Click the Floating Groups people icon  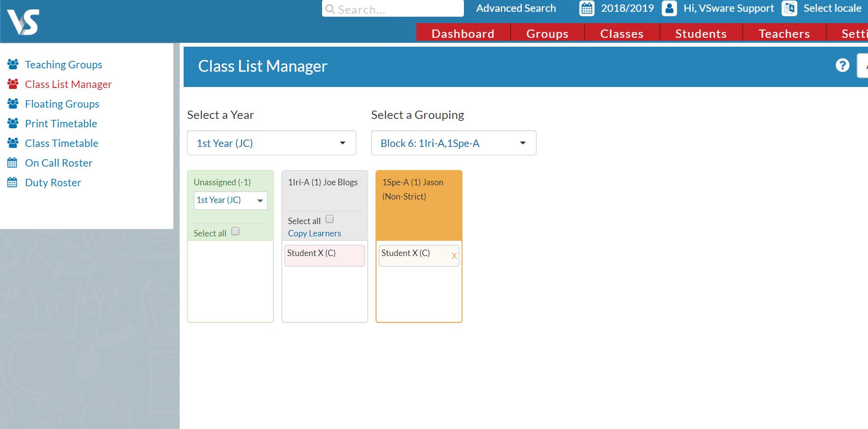point(13,103)
